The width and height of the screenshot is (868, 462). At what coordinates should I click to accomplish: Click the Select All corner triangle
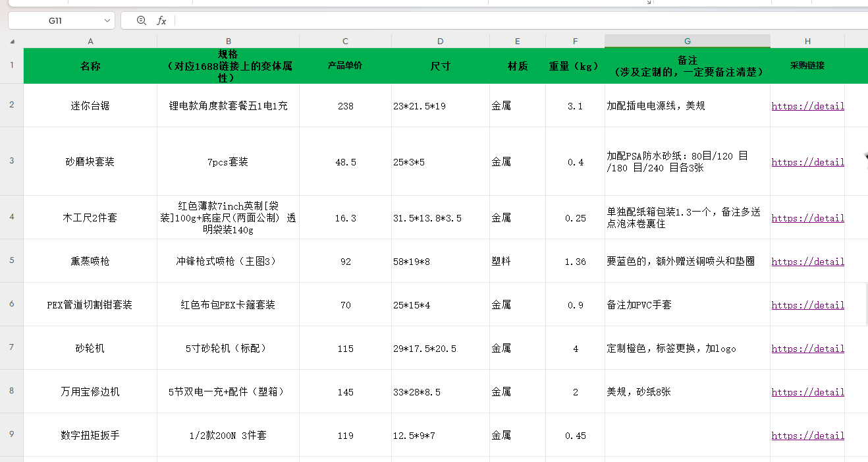click(12, 42)
